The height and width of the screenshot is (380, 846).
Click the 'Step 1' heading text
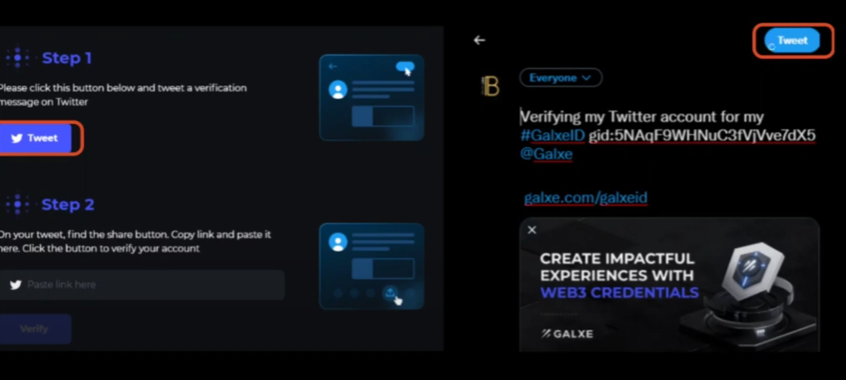click(x=67, y=58)
